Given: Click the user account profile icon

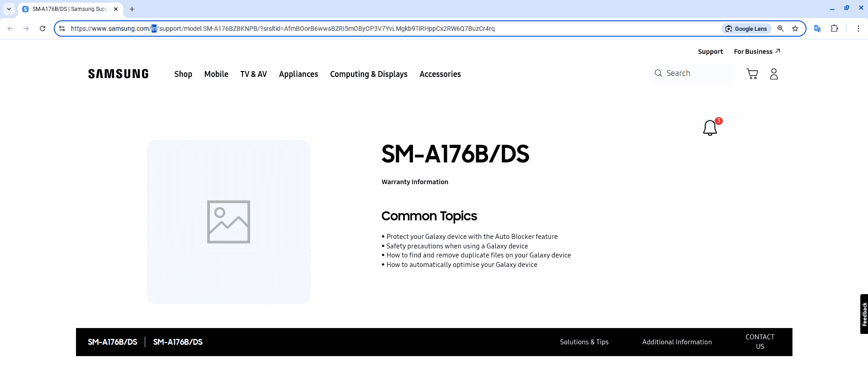Looking at the screenshot, I should [x=773, y=74].
